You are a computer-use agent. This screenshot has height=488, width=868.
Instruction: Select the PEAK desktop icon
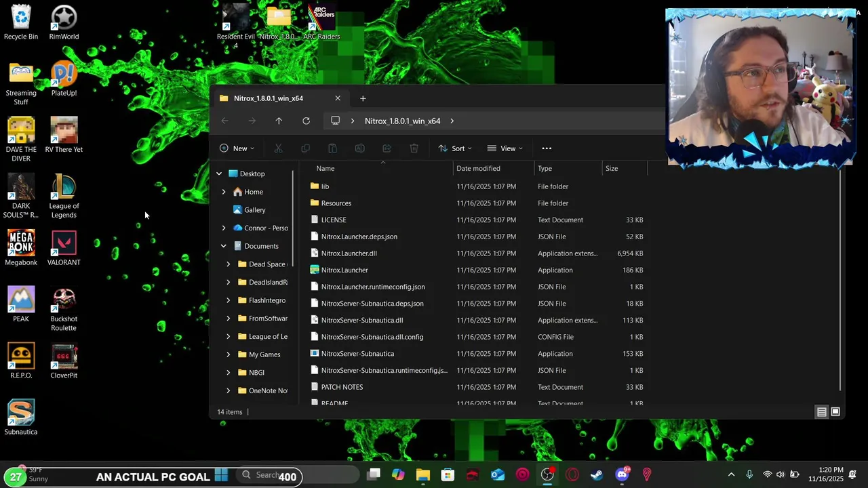click(21, 305)
